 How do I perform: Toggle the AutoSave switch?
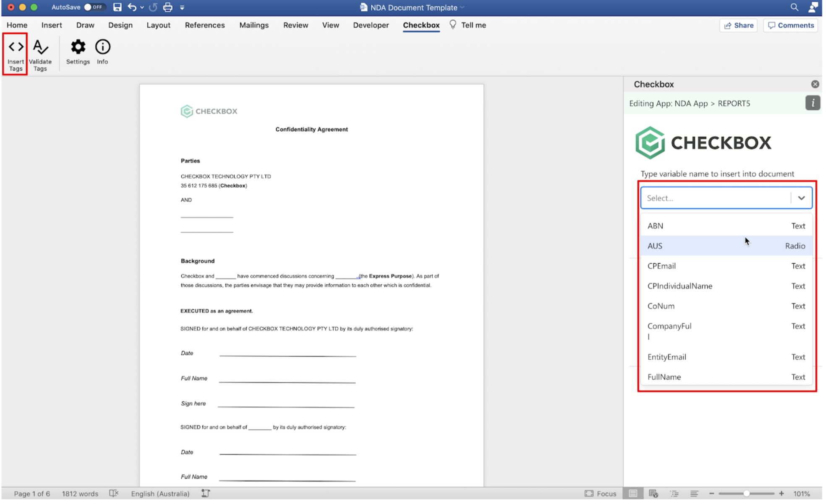click(94, 7)
